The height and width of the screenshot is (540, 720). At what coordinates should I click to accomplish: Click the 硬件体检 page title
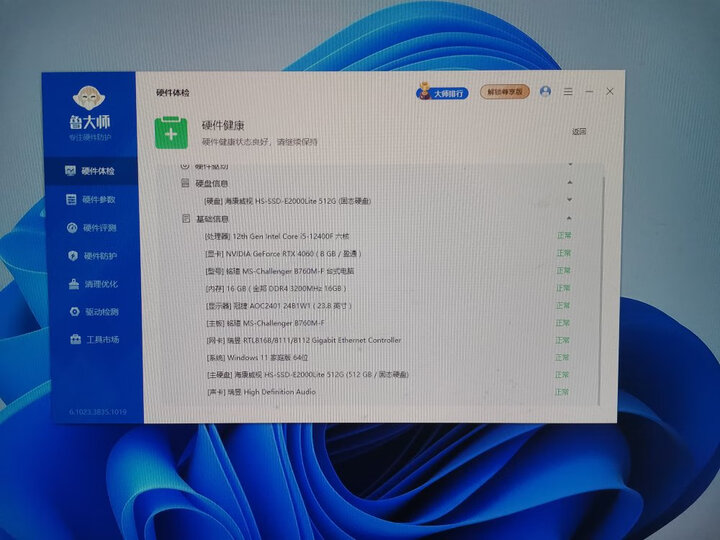pos(173,93)
